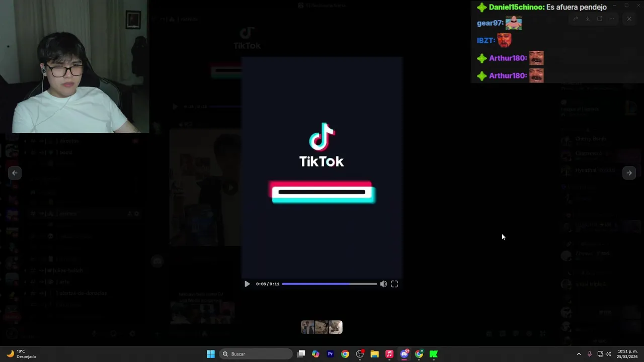This screenshot has height=362, width=644.
Task: Open the green Kick app taskbar icon
Action: 434,354
